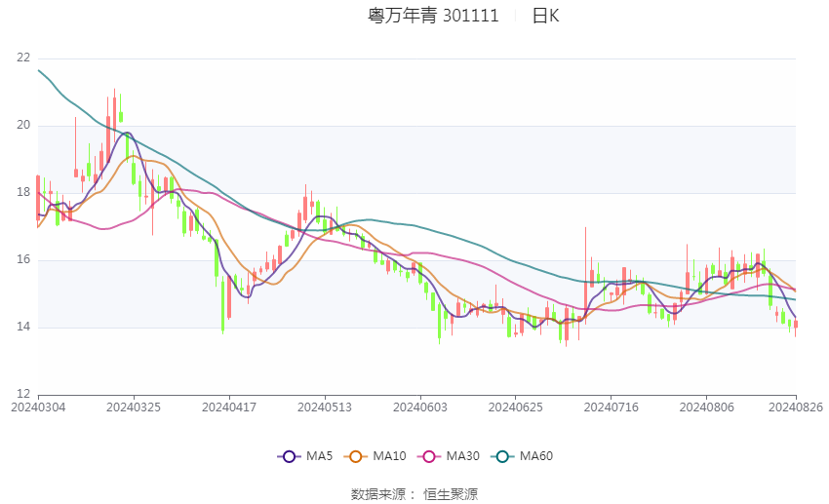Toggle the MA60 teal legend marker

(502, 456)
